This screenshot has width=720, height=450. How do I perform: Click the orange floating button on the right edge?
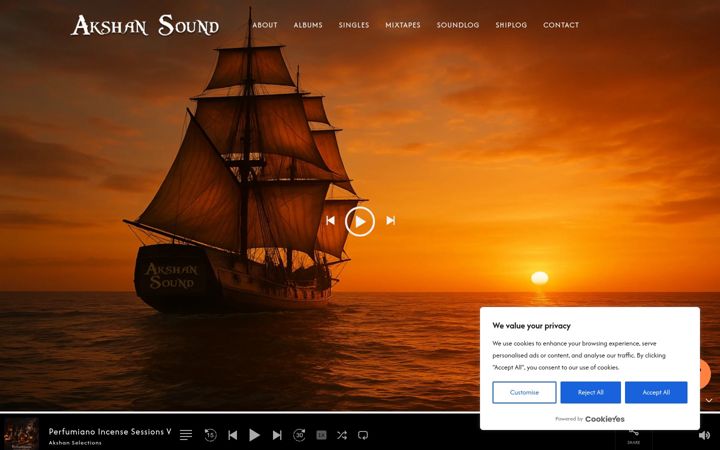point(705,373)
